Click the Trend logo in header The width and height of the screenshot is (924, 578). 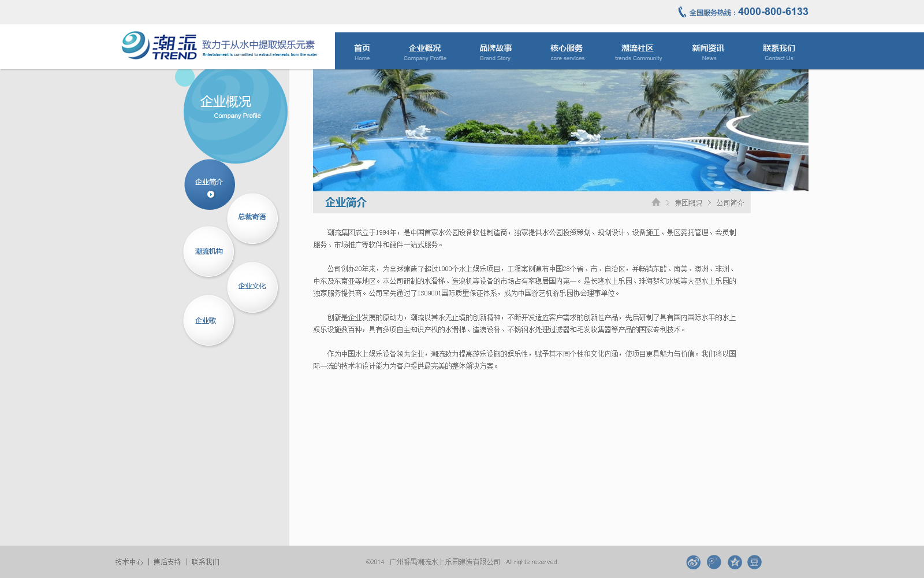click(x=159, y=46)
